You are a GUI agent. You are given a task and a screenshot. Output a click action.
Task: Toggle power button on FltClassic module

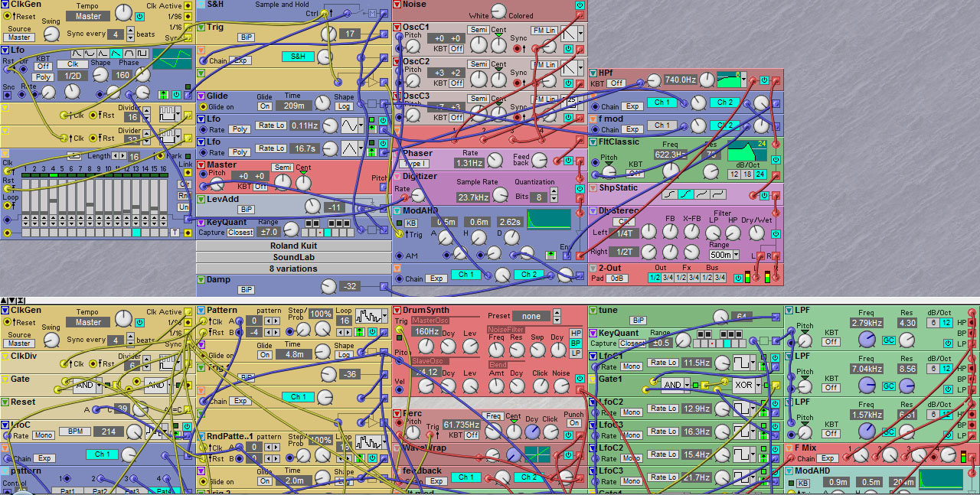pyautogui.click(x=776, y=160)
